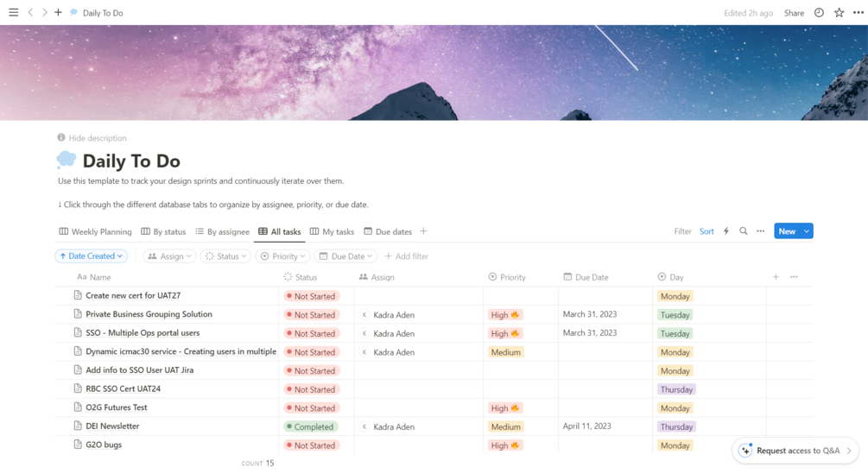Click avatar for Kadra Aden in SSO row
868x473 pixels.
[364, 333]
